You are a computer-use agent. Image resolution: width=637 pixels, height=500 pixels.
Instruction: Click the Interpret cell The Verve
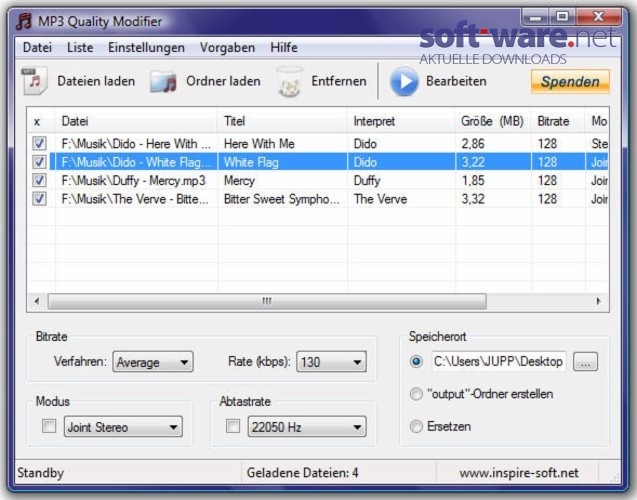click(380, 199)
